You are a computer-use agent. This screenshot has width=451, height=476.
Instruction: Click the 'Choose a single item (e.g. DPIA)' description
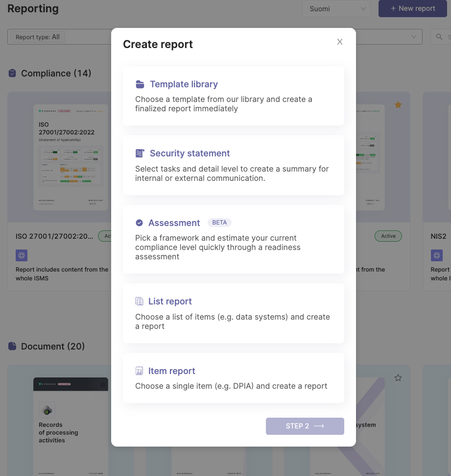click(231, 386)
